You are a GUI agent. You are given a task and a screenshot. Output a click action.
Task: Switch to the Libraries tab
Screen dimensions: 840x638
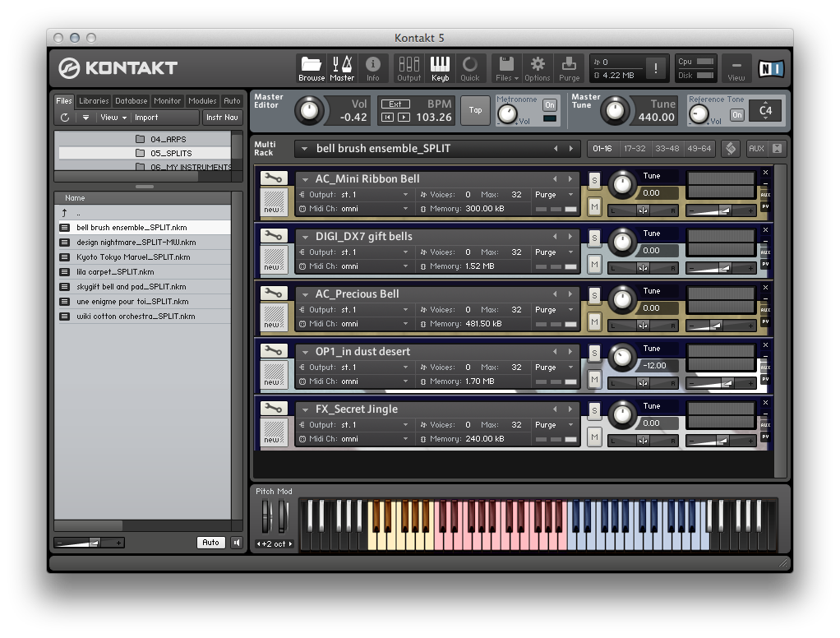pos(94,100)
